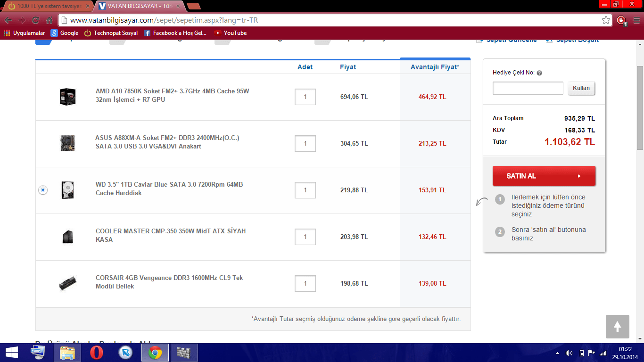Open the Windows Start menu
This screenshot has width=644, height=362.
(x=11, y=353)
